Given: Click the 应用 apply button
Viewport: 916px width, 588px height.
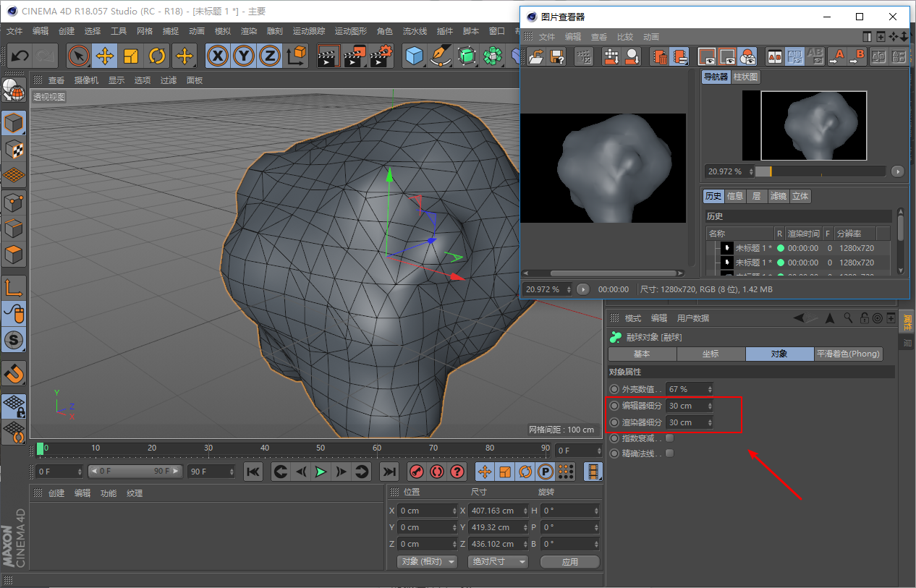Looking at the screenshot, I should point(570,561).
